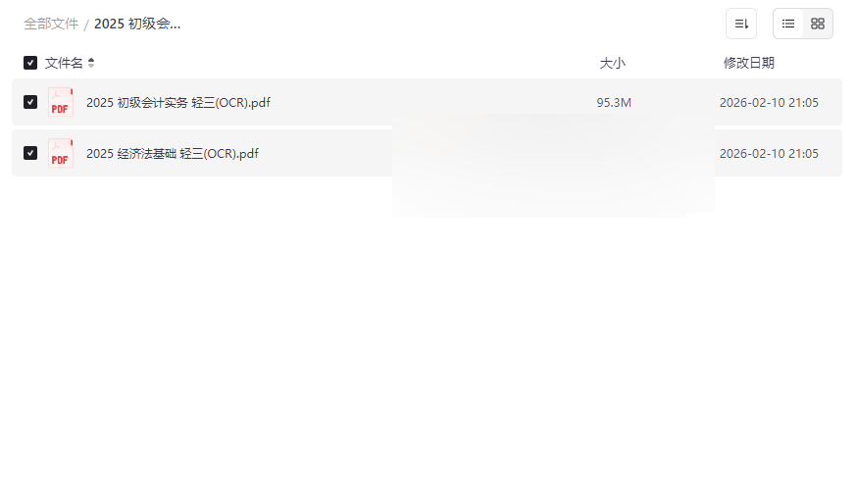This screenshot has height=504, width=857.
Task: Click the second row's 2026-02-10 21:05 date
Action: tap(769, 154)
